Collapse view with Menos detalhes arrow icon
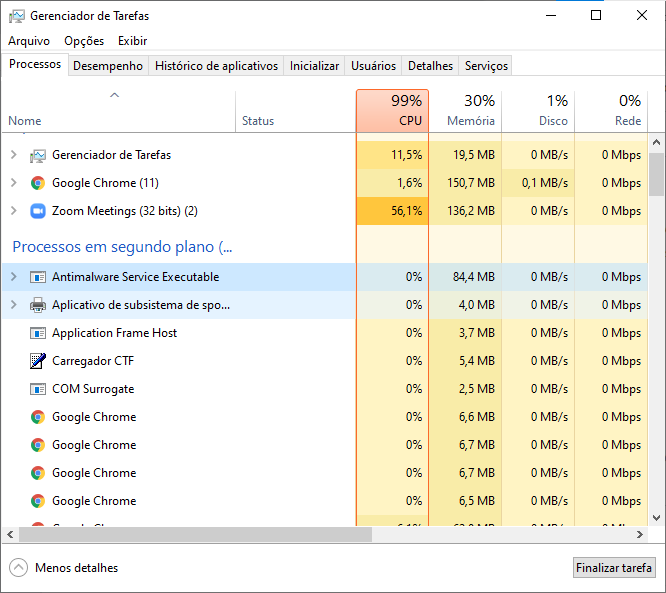Image resolution: width=666 pixels, height=593 pixels. point(18,568)
